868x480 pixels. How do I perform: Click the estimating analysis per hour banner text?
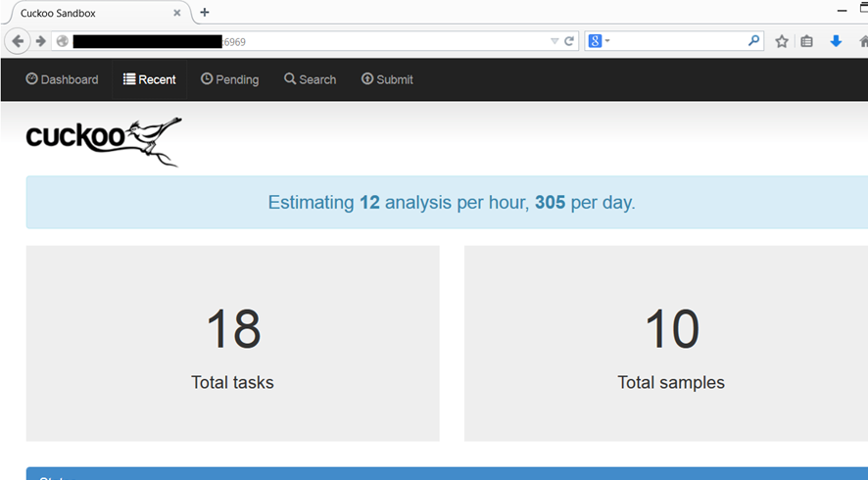[452, 202]
